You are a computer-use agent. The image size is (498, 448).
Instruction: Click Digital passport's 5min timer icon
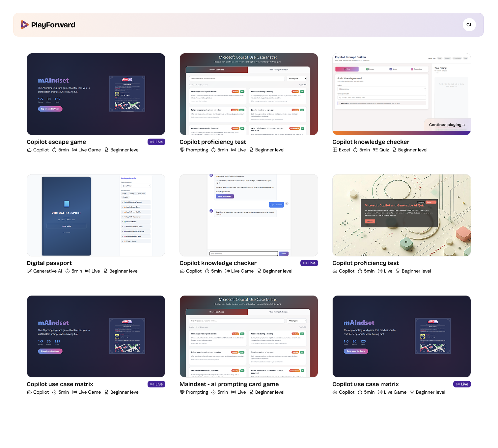68,271
